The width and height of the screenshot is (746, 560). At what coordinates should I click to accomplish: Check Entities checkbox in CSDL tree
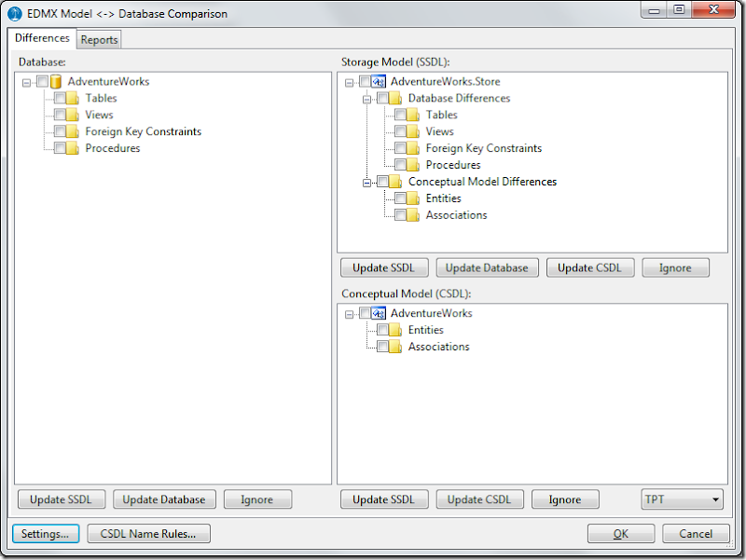click(382, 330)
